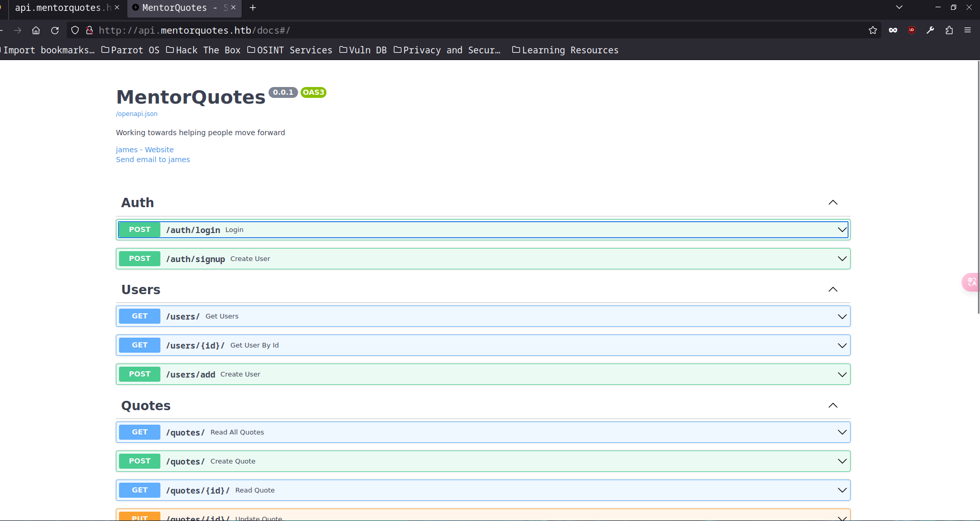Open the infinity-shaped extension icon
The image size is (980, 521).
893,31
